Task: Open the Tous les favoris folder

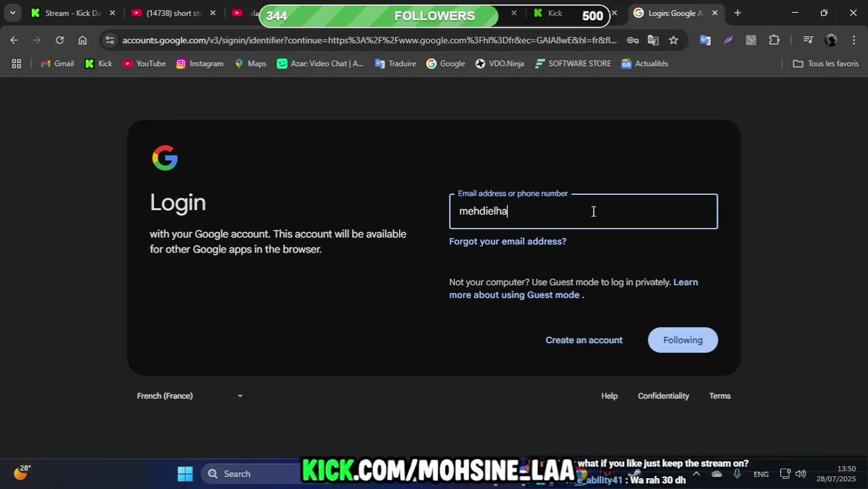Action: pyautogui.click(x=826, y=63)
